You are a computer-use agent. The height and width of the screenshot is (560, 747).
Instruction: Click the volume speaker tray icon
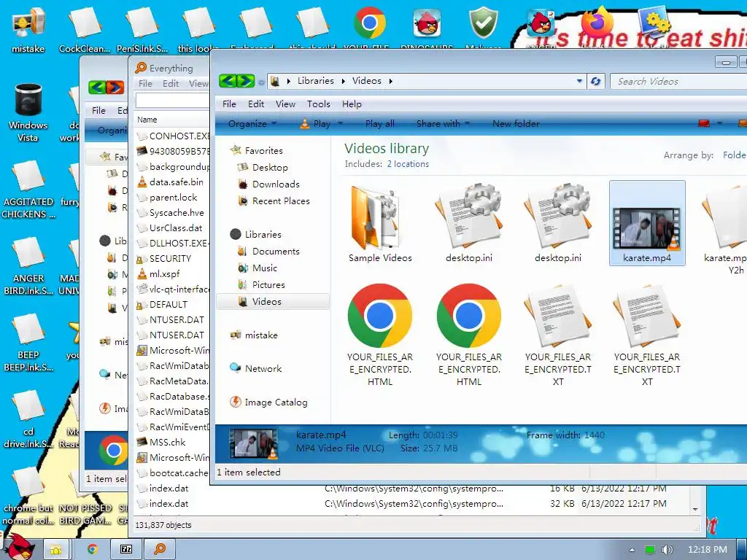pos(667,550)
